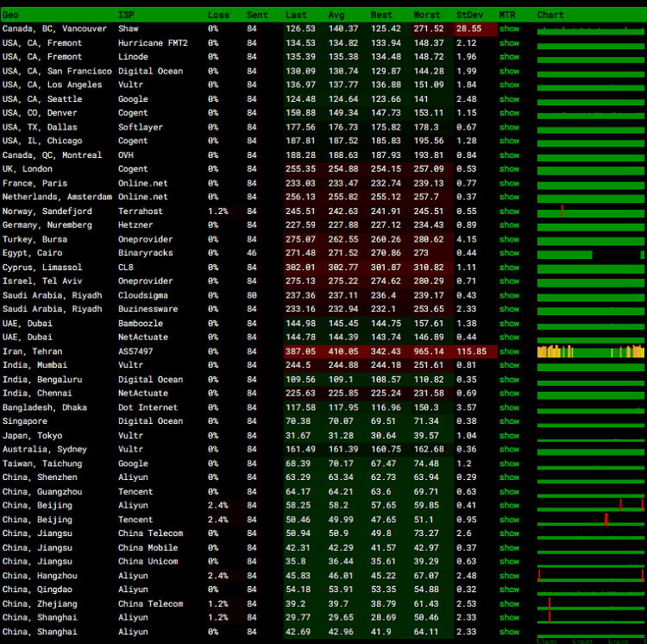Show MTR for Jiangsu China Telecom
The image size is (647, 644).
point(509,534)
